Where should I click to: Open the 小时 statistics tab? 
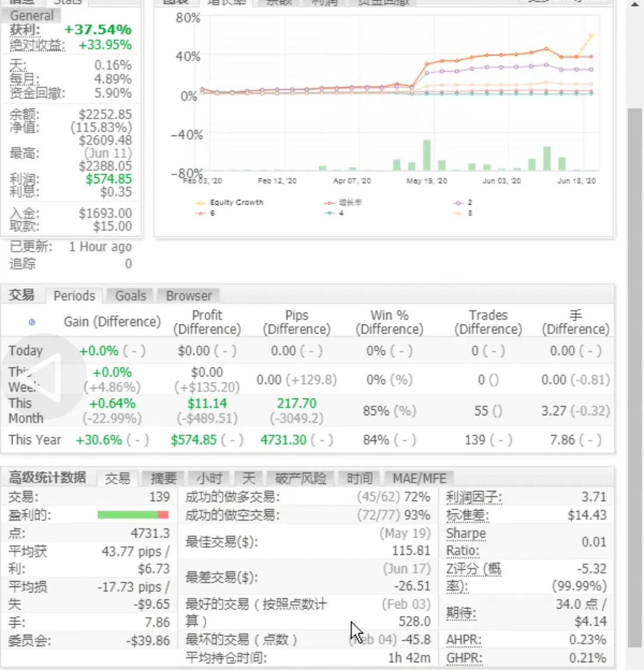tap(210, 478)
